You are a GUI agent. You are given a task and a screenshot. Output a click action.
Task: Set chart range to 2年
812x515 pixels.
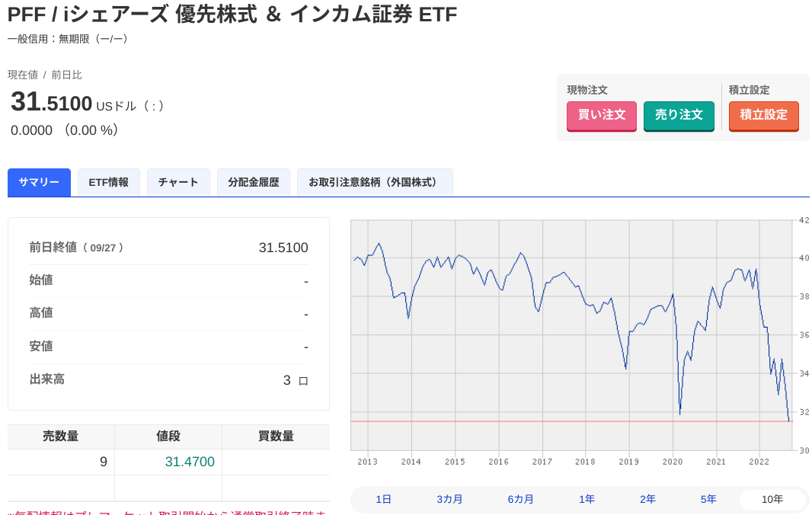click(647, 500)
